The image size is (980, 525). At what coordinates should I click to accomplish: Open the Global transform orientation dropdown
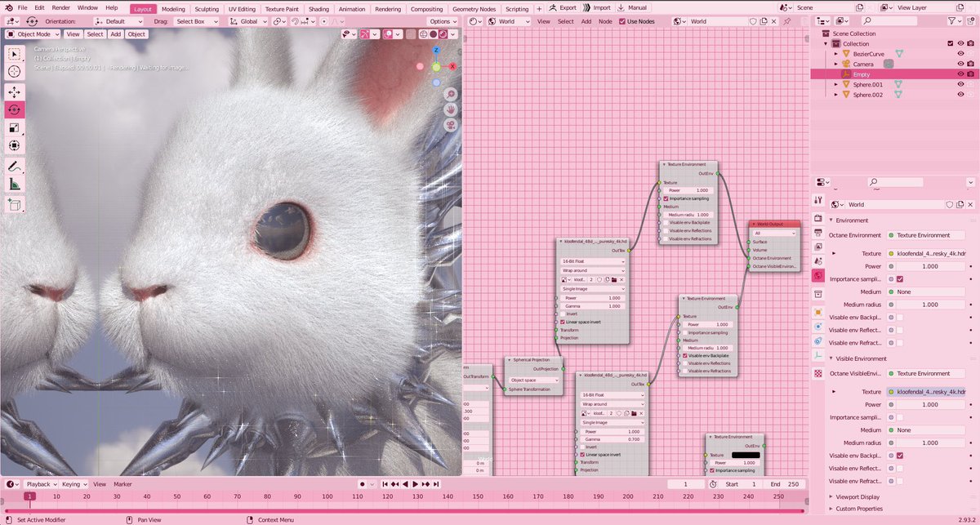pyautogui.click(x=249, y=21)
